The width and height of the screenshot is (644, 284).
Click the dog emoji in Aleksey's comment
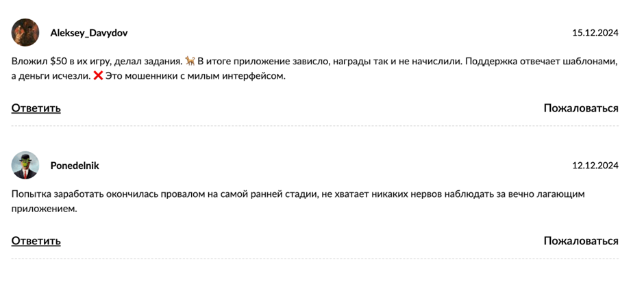pyautogui.click(x=190, y=62)
